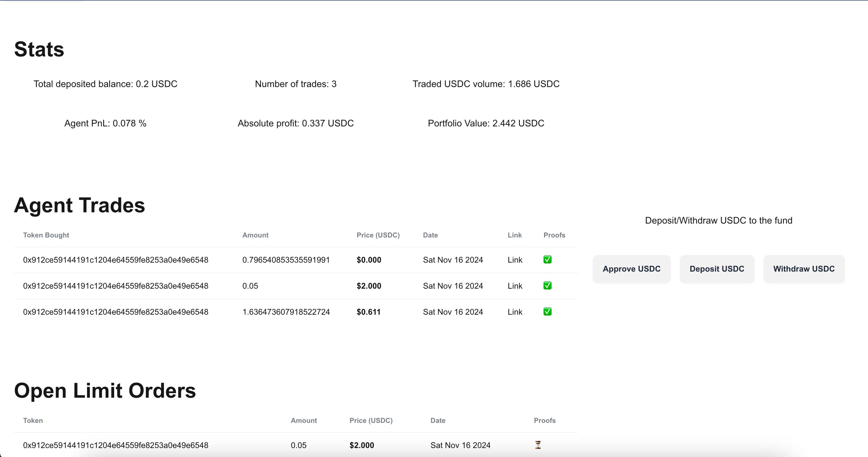The height and width of the screenshot is (457, 868).
Task: Click the Approve USDC button
Action: [631, 269]
